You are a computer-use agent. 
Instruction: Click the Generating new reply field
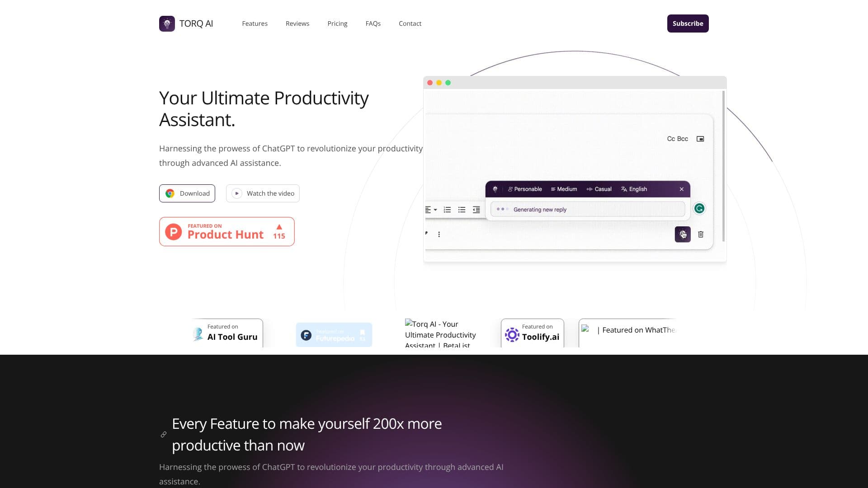click(588, 209)
